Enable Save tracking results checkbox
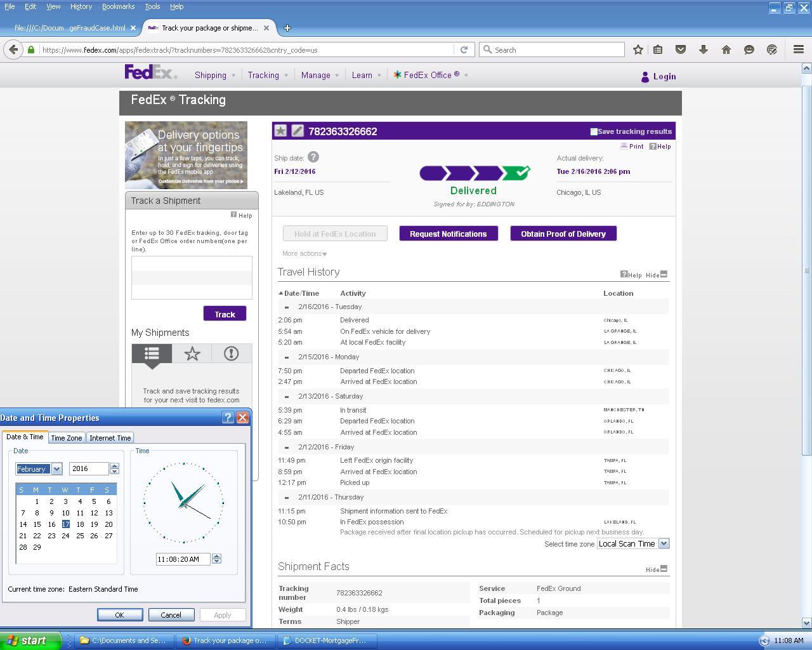Image resolution: width=812 pixels, height=650 pixels. point(594,131)
